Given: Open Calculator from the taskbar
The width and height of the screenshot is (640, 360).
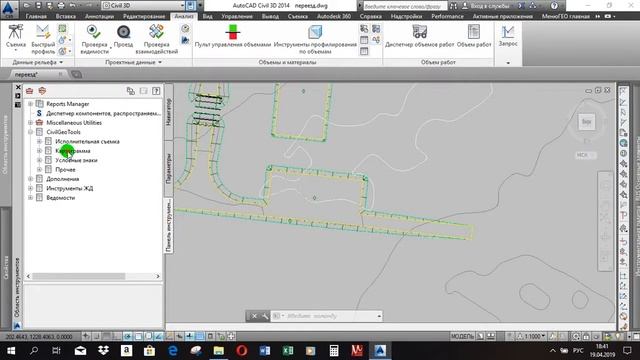Looking at the screenshot, I should pyautogui.click(x=334, y=351).
